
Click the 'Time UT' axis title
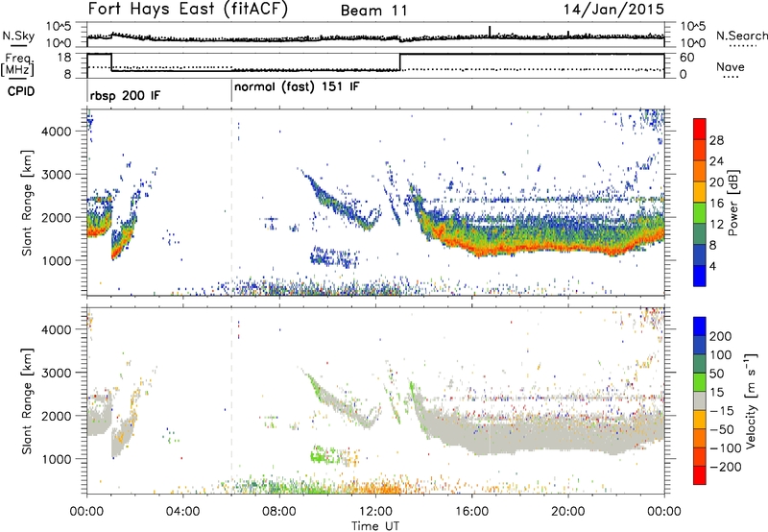pyautogui.click(x=375, y=525)
